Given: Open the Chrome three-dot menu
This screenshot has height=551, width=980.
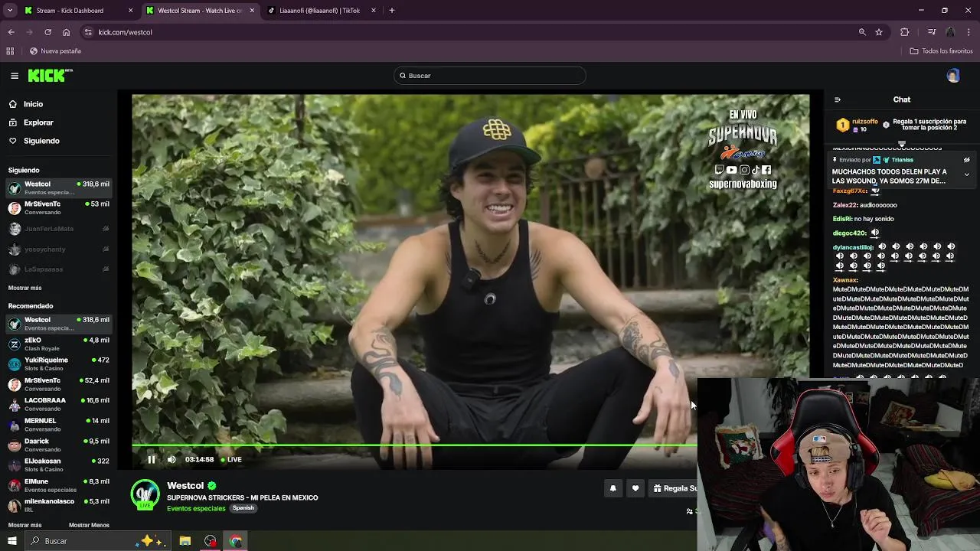Looking at the screenshot, I should tap(969, 32).
